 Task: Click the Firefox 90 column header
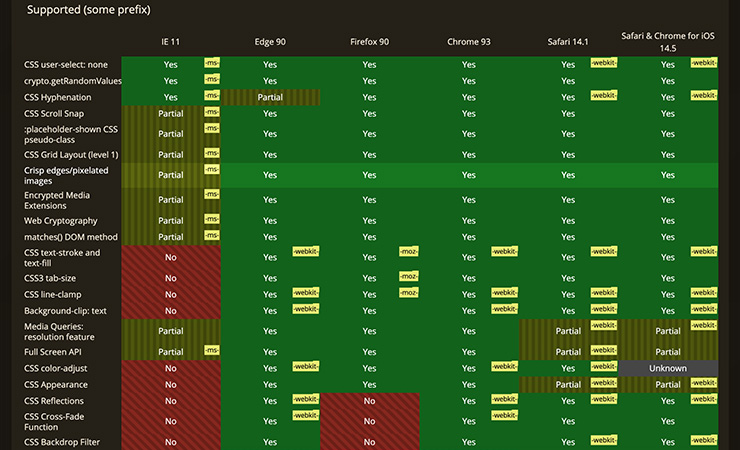click(x=370, y=42)
